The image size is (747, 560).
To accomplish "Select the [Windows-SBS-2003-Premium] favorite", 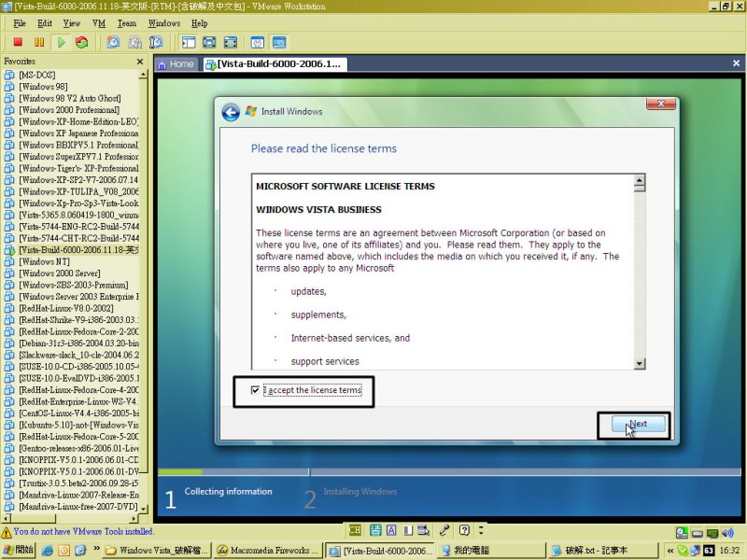I will pos(74,286).
